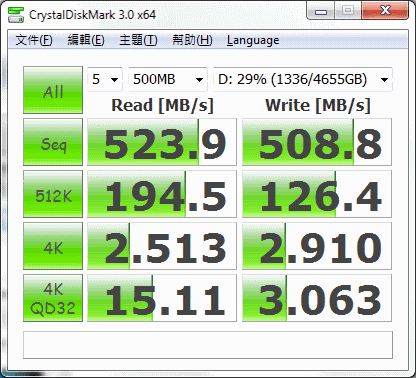
Task: Select the 512K read value 194.5
Action: point(162,194)
